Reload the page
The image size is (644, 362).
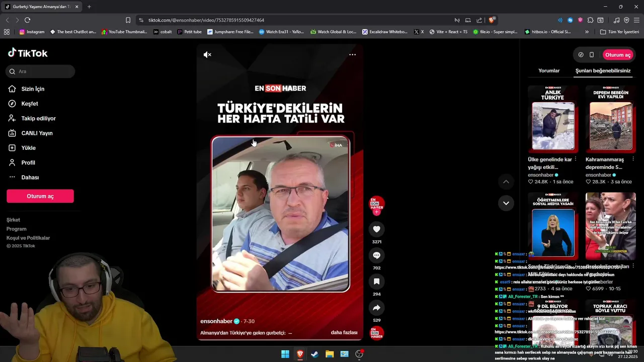pyautogui.click(x=27, y=20)
